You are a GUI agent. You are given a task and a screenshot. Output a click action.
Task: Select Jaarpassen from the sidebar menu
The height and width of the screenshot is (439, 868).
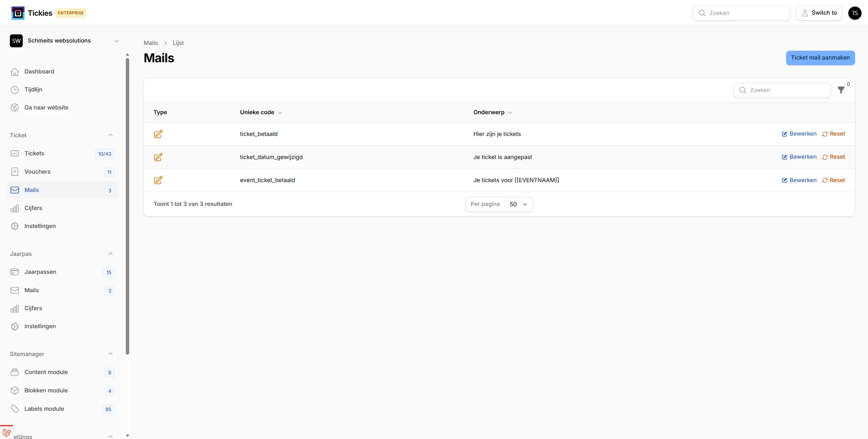click(40, 272)
